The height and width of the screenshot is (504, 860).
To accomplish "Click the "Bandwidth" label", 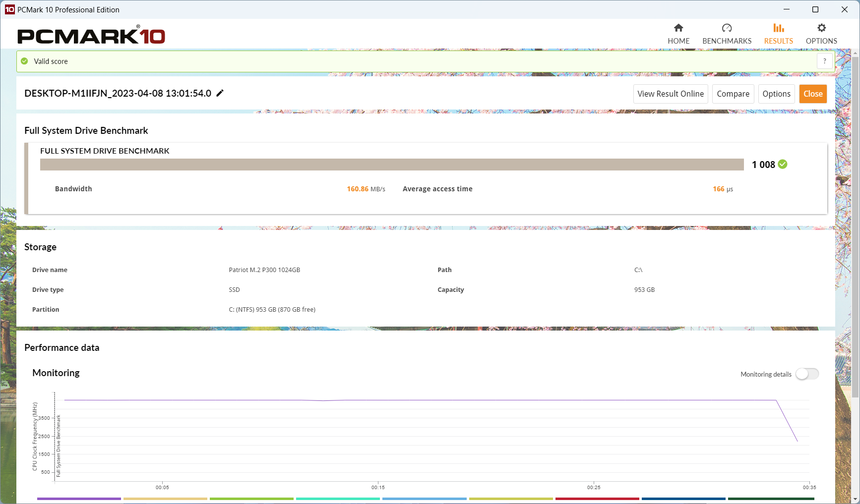I will point(73,189).
